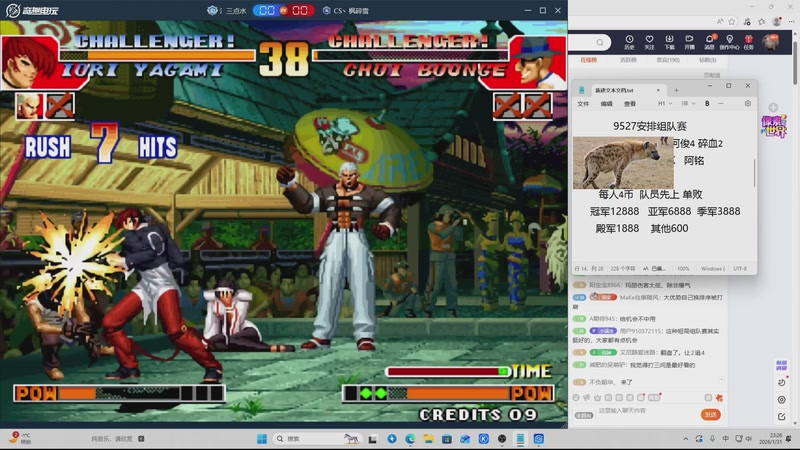
Task: Click Notepad vertical scrollbar
Action: coord(754,173)
